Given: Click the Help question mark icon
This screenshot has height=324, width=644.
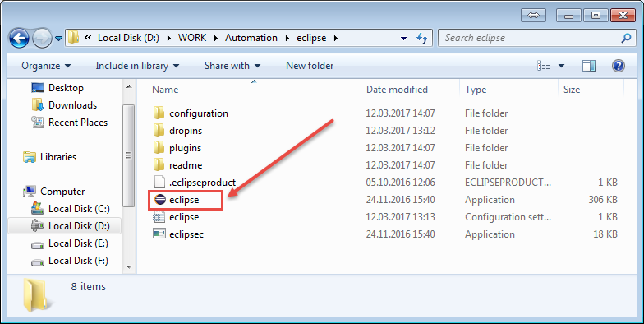Looking at the screenshot, I should tap(618, 66).
